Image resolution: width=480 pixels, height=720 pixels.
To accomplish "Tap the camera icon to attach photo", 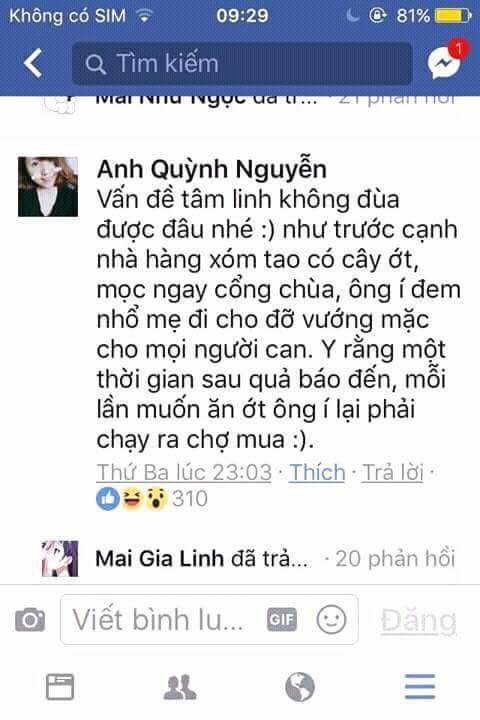I will 30,619.
